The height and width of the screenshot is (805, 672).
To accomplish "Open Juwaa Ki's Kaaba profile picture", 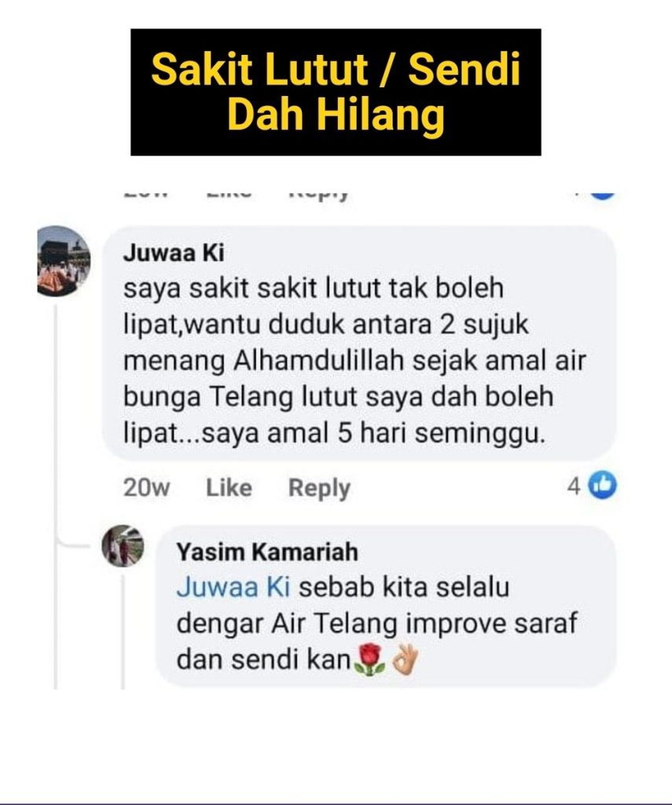I will coord(63,261).
